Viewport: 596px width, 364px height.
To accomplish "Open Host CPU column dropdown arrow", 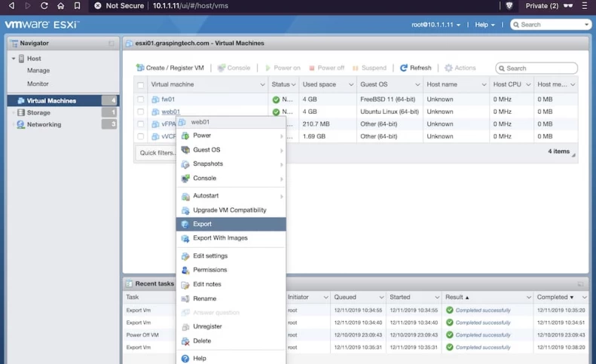I will click(528, 84).
